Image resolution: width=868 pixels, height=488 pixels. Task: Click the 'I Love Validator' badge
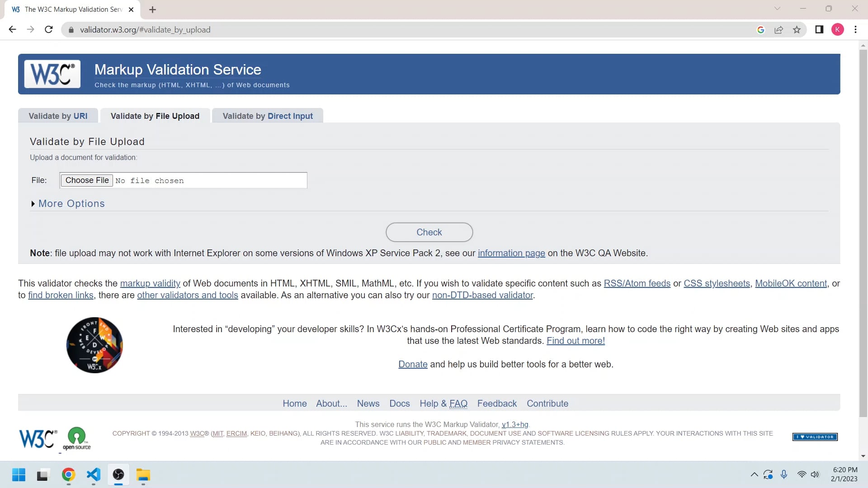click(x=814, y=436)
